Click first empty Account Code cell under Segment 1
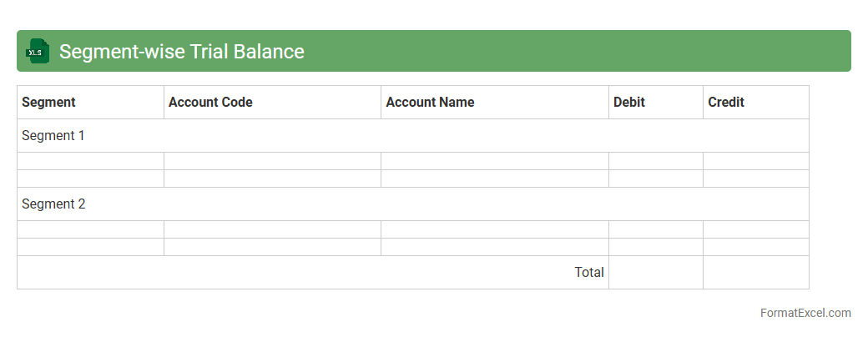 (x=272, y=161)
